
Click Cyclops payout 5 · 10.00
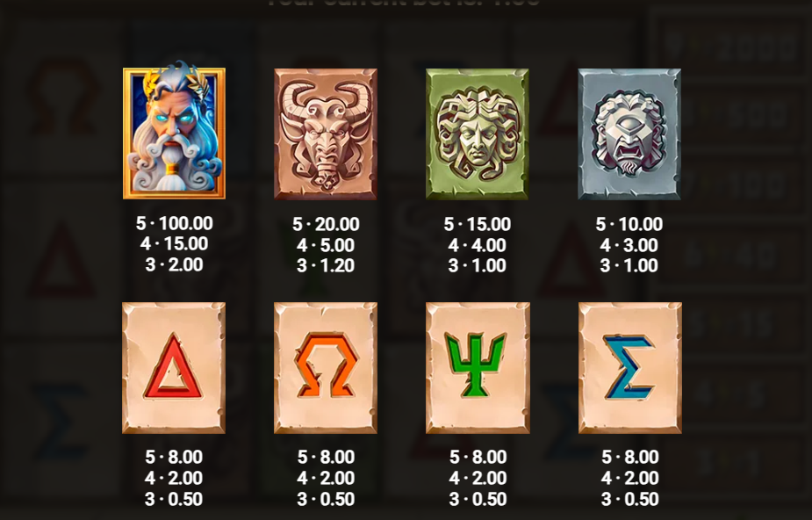pos(629,224)
